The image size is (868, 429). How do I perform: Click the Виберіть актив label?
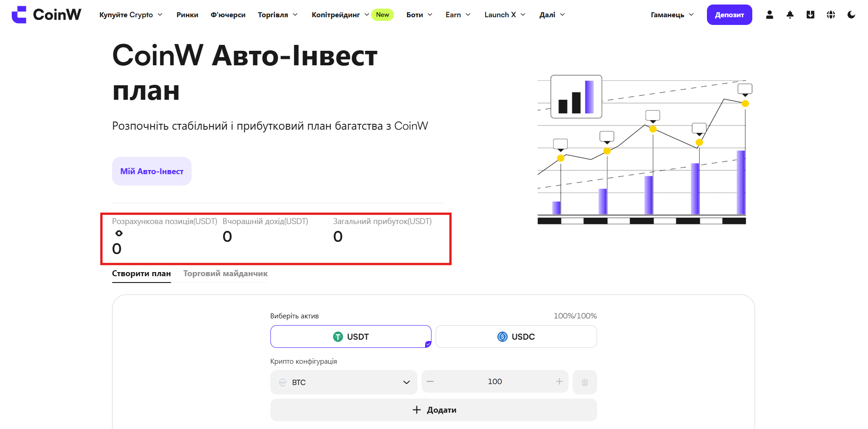294,316
